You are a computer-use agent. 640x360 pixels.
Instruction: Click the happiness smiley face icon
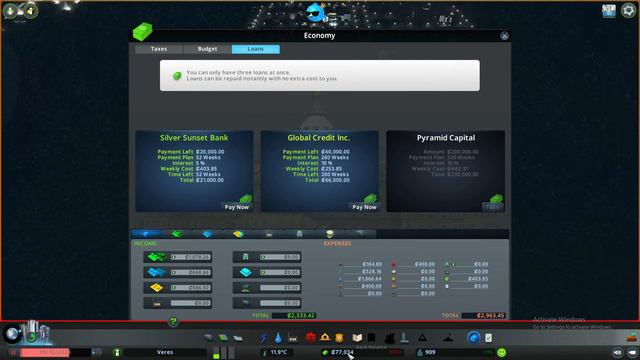tap(502, 352)
